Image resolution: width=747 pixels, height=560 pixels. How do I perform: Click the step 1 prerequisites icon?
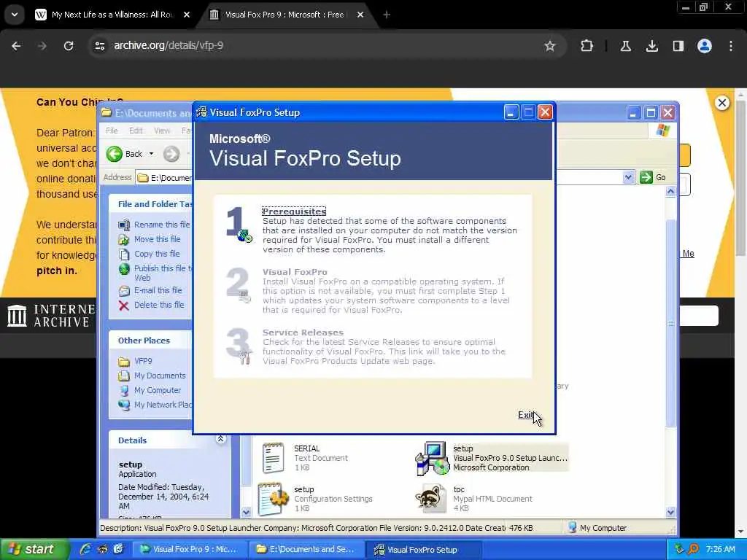pos(239,225)
